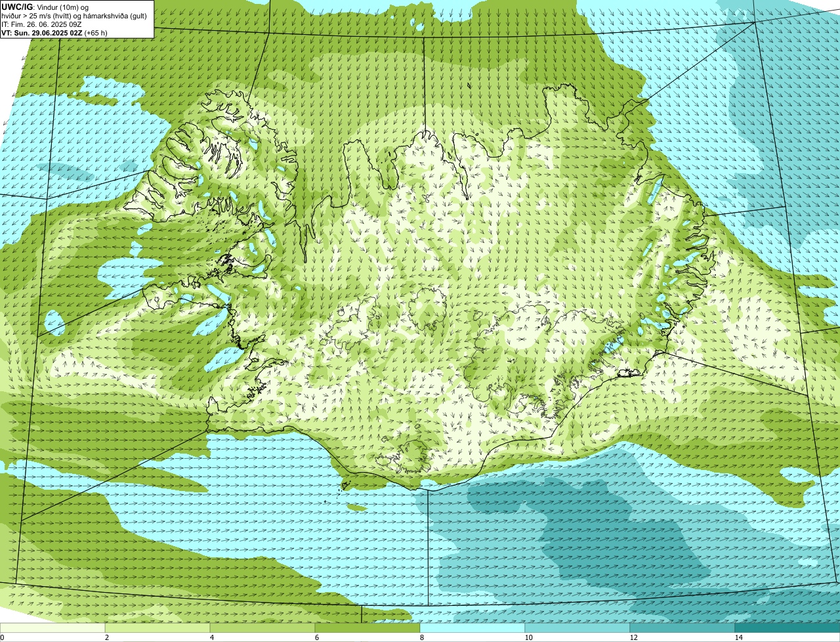Click the light cyan 8–10 legend swatch
Viewport: 840px width, 642px height.
472,628
